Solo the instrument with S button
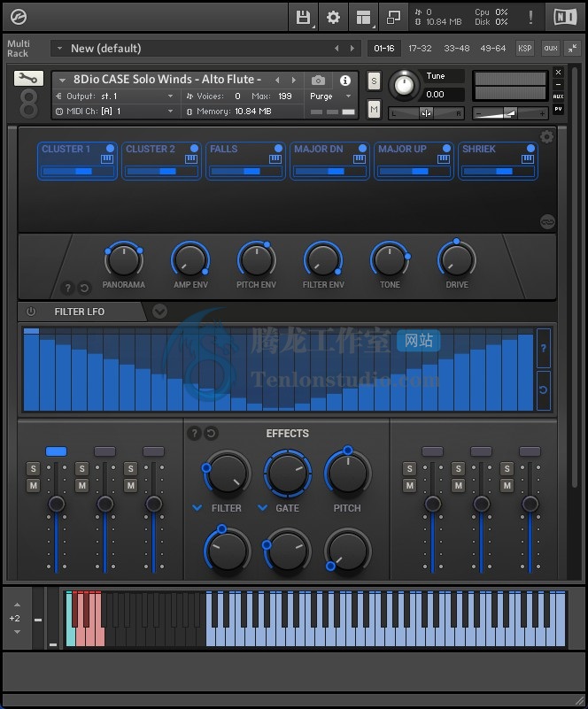588x709 pixels. 374,81
